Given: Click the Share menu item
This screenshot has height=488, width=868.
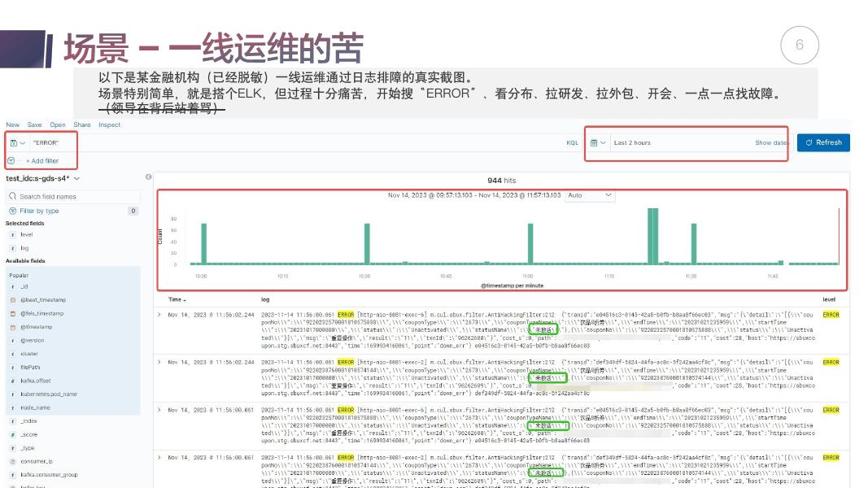Looking at the screenshot, I should tap(81, 124).
